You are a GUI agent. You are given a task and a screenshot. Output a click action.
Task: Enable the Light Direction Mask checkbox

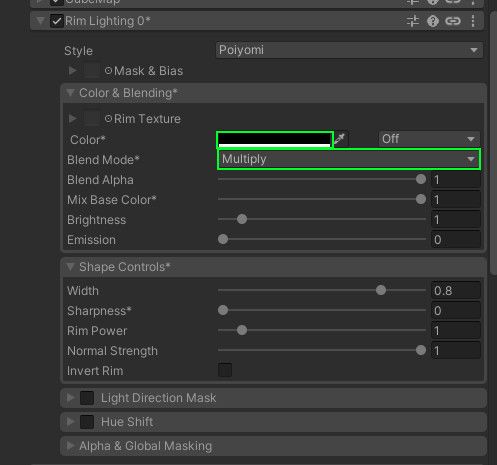tap(87, 397)
